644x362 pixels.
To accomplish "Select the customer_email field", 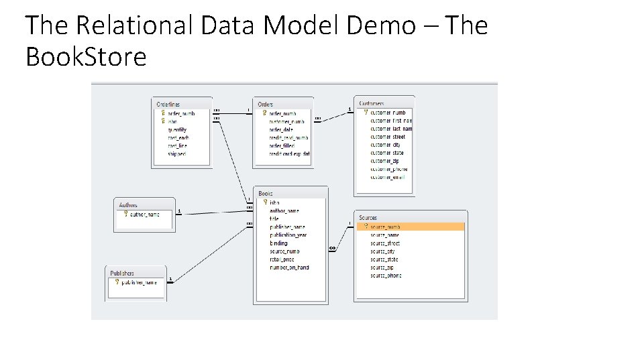I will point(388,177).
